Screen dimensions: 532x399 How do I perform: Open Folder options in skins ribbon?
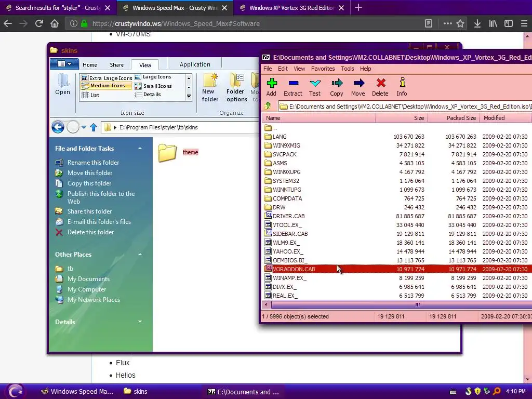(237, 87)
